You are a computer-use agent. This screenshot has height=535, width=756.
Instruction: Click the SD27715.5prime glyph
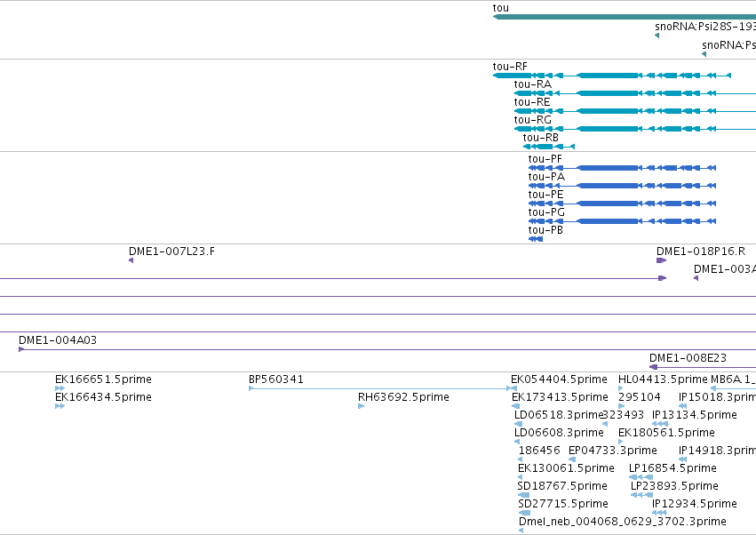(524, 513)
